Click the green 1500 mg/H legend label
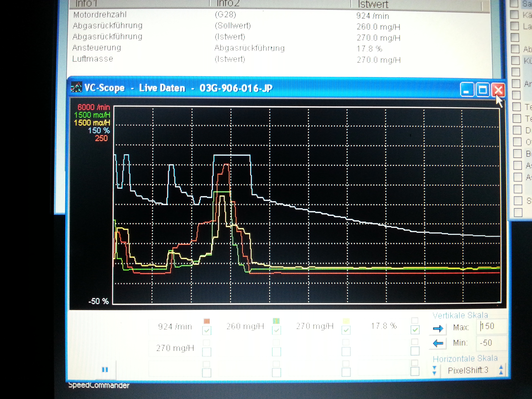 92,115
